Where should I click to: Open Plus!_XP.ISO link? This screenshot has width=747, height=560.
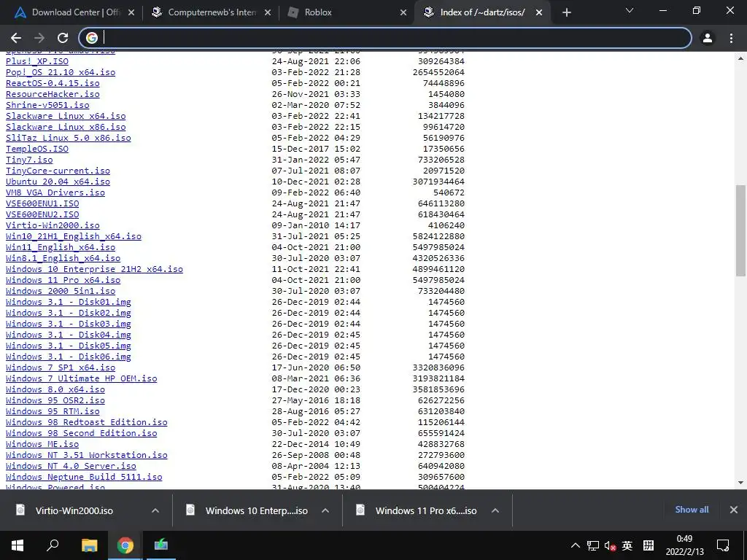(x=37, y=61)
